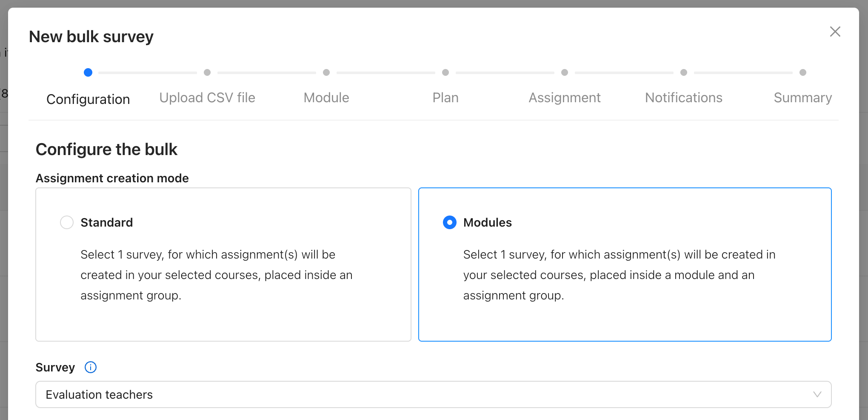Click the Assignment creation mode label
This screenshot has width=868, height=420.
(x=112, y=178)
